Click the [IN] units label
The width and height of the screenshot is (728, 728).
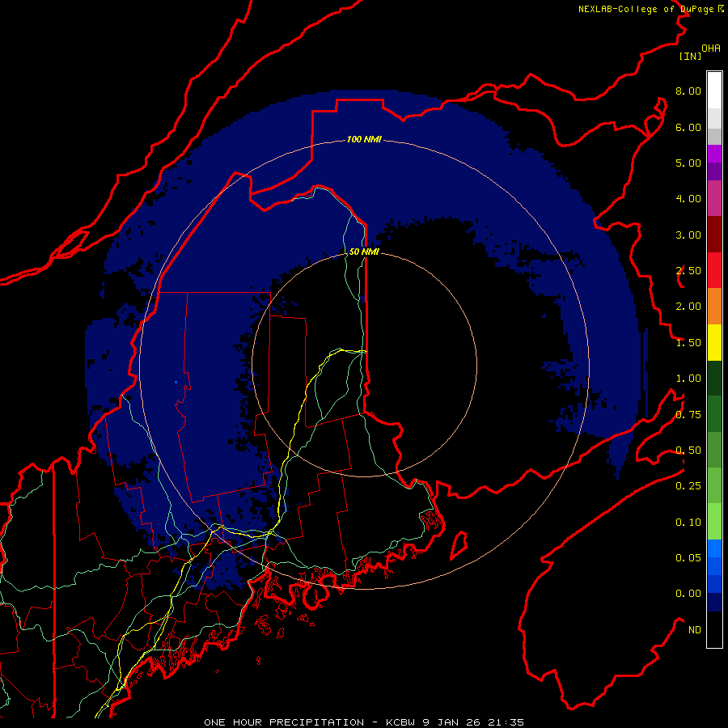point(690,56)
